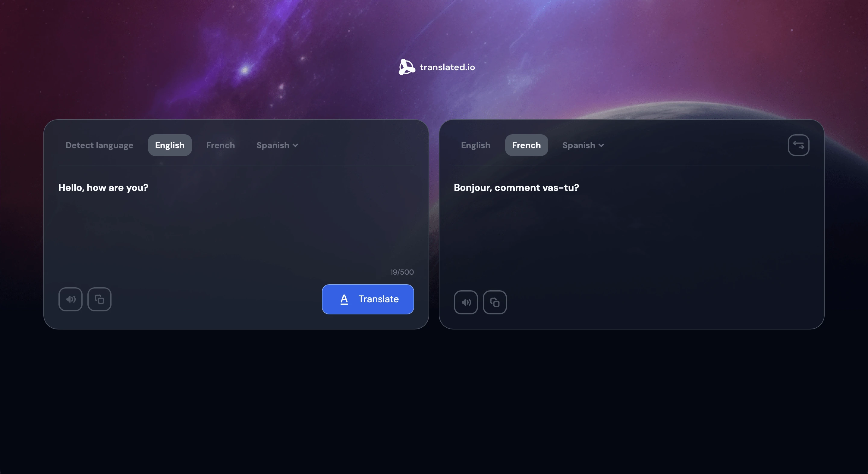The image size is (868, 474).
Task: Select the French target language tab
Action: pyautogui.click(x=526, y=145)
